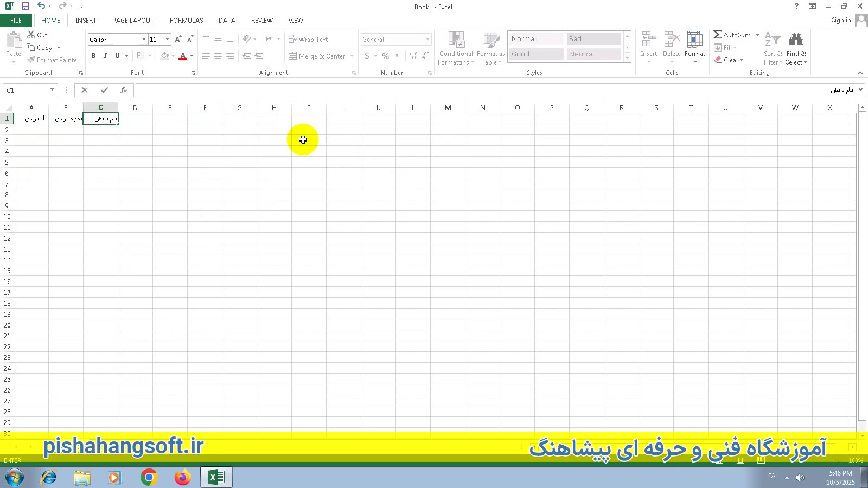Switch to the INSERT tab
Image resolution: width=868 pixels, height=488 pixels.
point(86,21)
